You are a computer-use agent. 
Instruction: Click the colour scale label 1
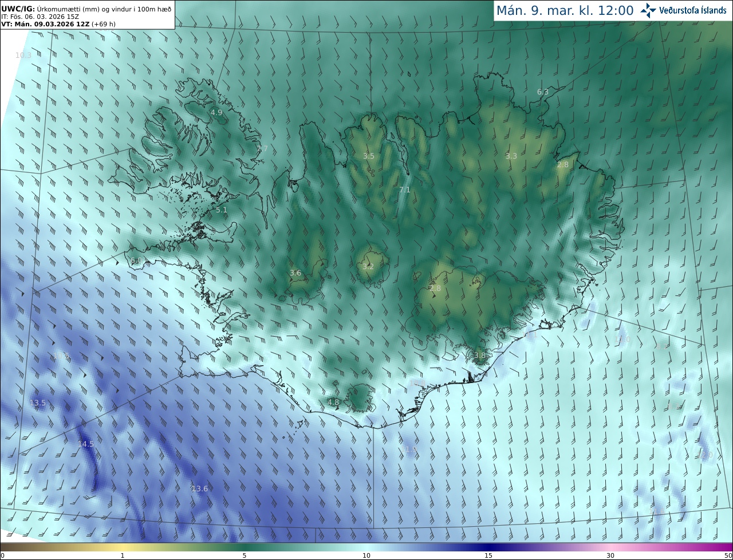(x=123, y=555)
